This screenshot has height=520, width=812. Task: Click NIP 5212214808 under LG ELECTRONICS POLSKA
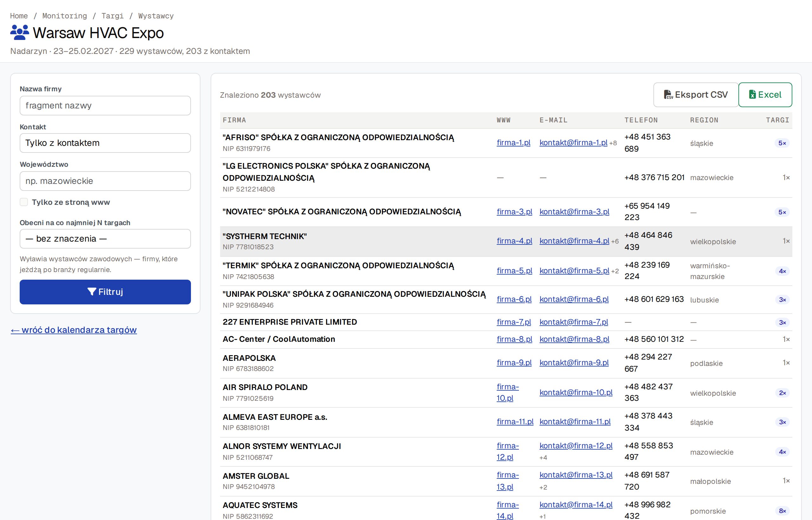click(249, 189)
